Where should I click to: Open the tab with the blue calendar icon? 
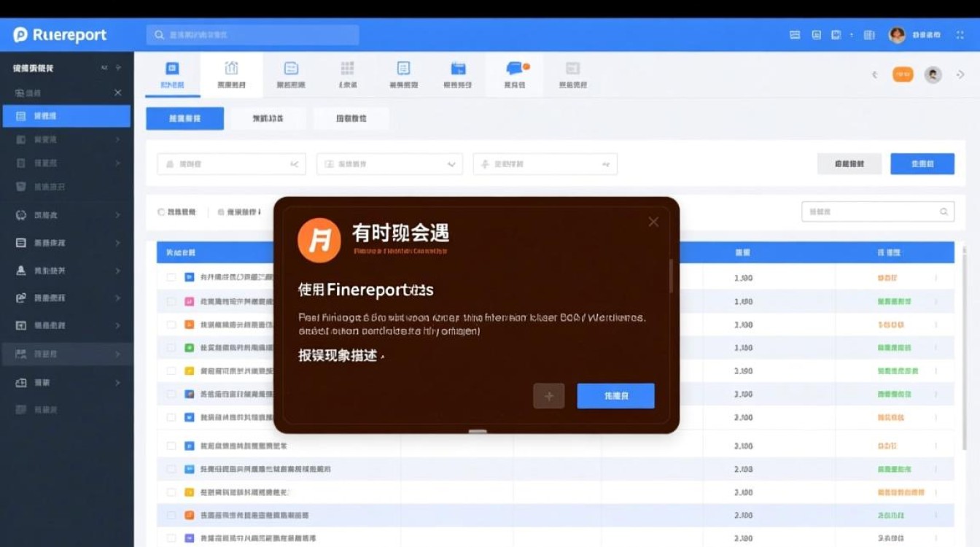click(458, 74)
